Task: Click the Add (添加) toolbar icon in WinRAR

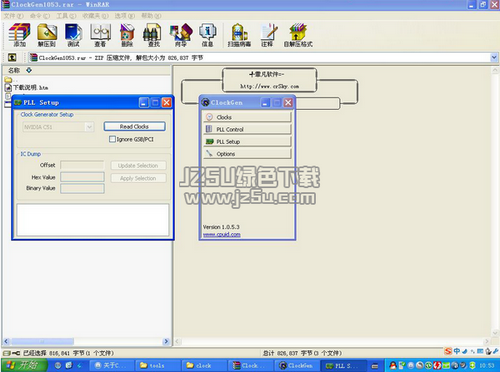Action: click(x=19, y=35)
